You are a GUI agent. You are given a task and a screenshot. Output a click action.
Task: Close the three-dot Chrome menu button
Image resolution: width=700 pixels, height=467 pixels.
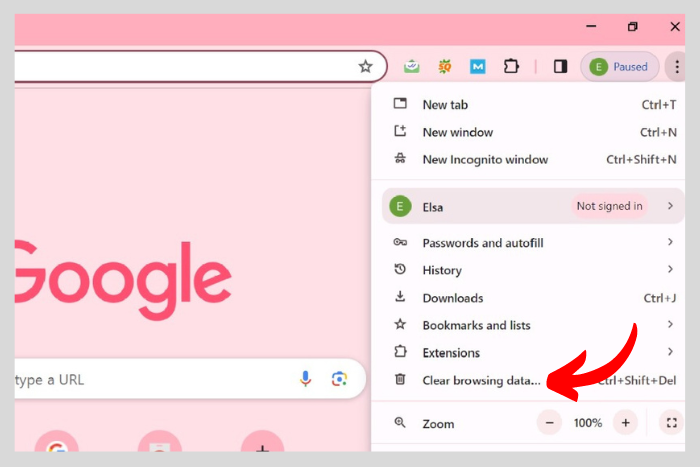tap(677, 67)
